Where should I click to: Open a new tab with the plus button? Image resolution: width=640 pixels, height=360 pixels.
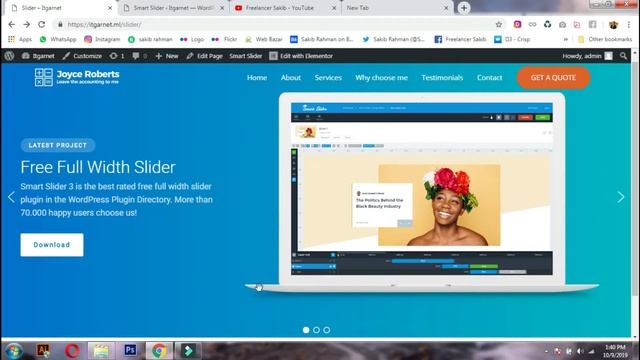point(464,8)
